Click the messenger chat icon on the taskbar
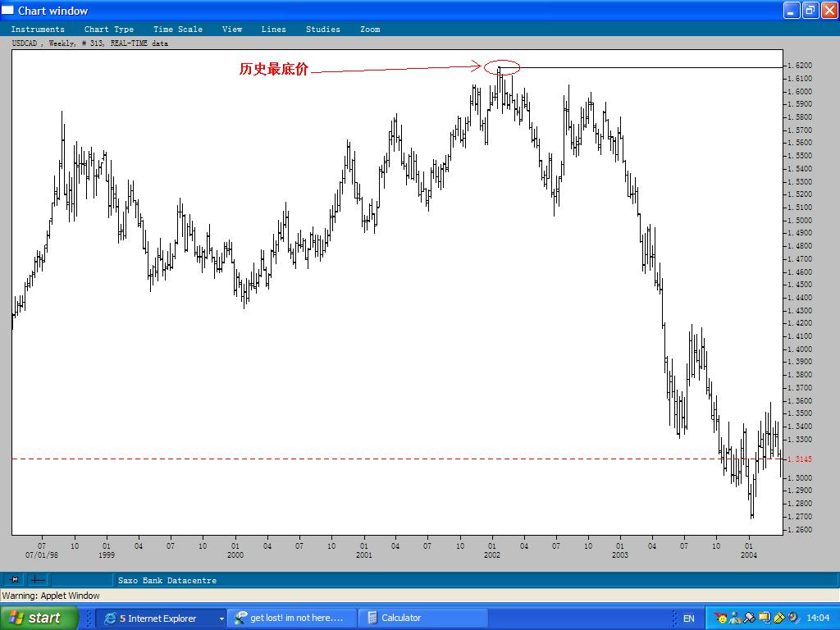The height and width of the screenshot is (630, 840). coord(241,618)
